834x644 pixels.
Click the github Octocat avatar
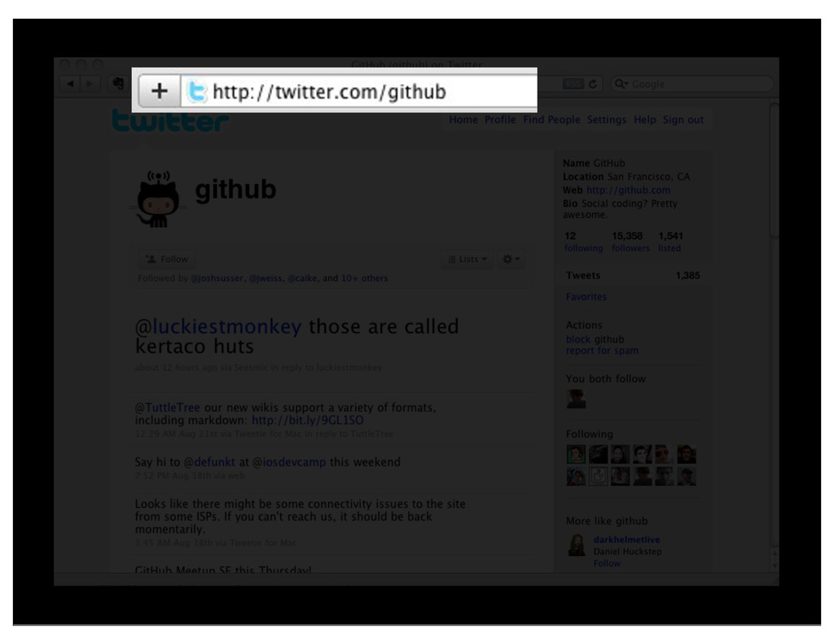click(157, 199)
